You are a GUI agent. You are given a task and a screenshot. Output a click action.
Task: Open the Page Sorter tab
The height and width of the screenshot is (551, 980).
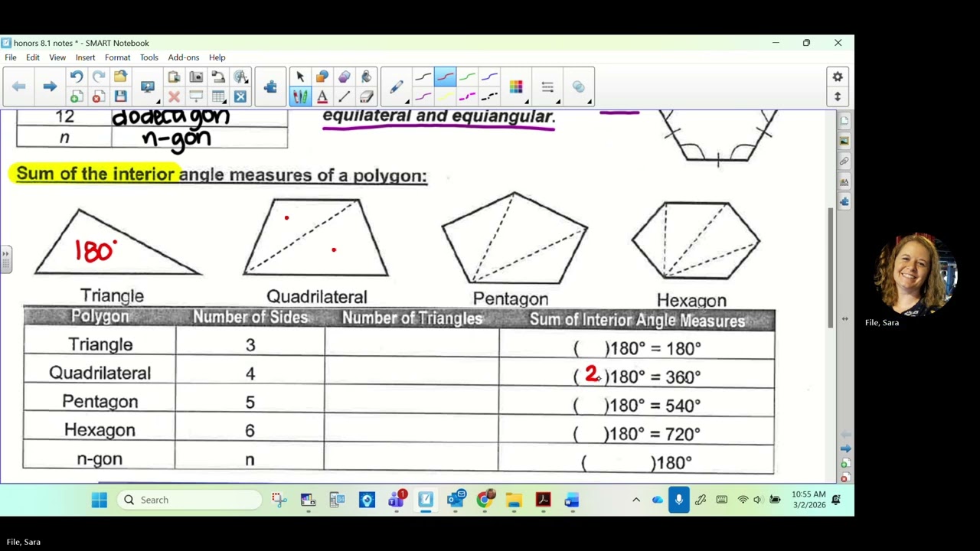[x=844, y=121]
